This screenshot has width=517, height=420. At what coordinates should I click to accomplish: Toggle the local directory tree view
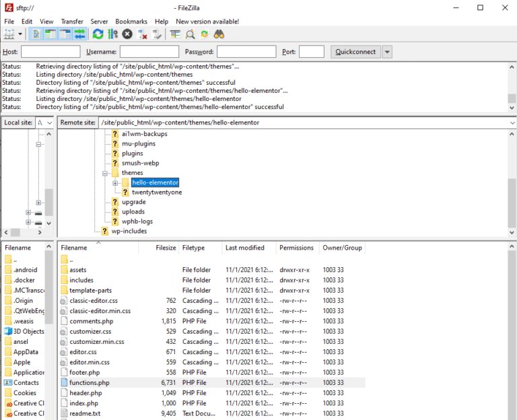tap(50, 34)
